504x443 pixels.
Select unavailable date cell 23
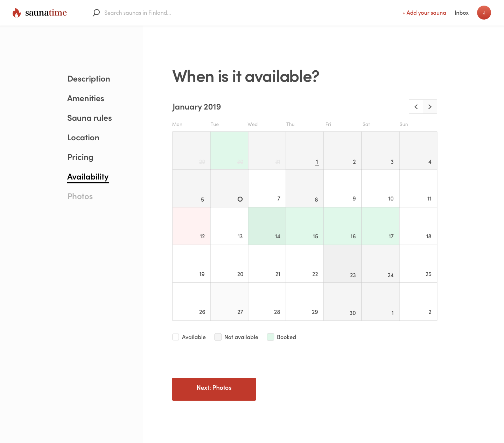coord(343,264)
